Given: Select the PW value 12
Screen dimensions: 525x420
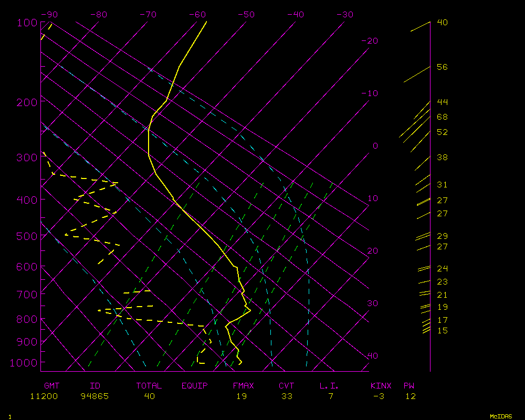Looking at the screenshot, I should pyautogui.click(x=410, y=396).
